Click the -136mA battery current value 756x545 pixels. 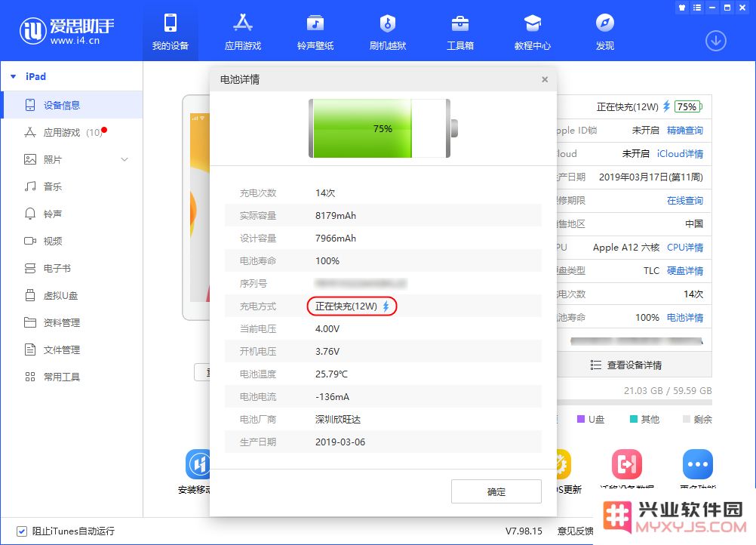point(332,397)
